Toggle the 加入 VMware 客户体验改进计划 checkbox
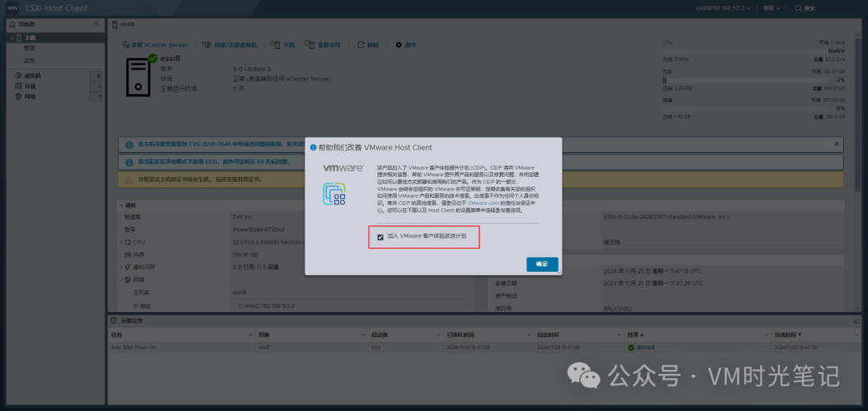This screenshot has height=411, width=868. click(x=379, y=236)
